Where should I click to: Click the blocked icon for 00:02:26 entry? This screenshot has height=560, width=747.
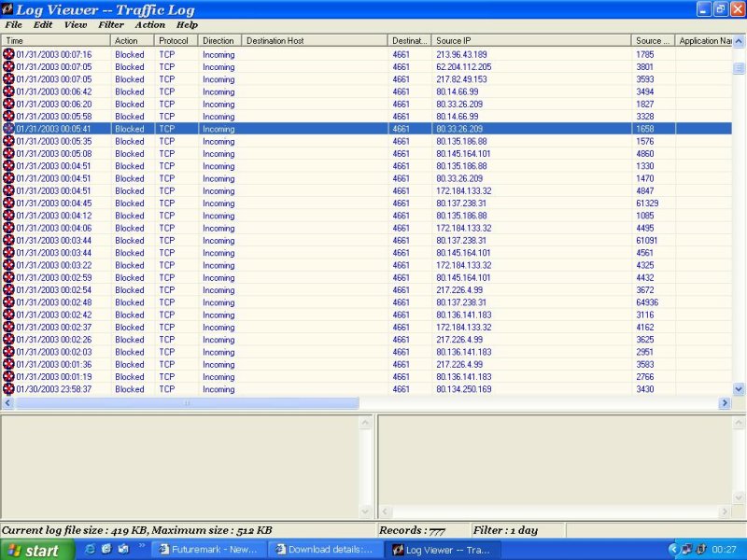pos(8,339)
